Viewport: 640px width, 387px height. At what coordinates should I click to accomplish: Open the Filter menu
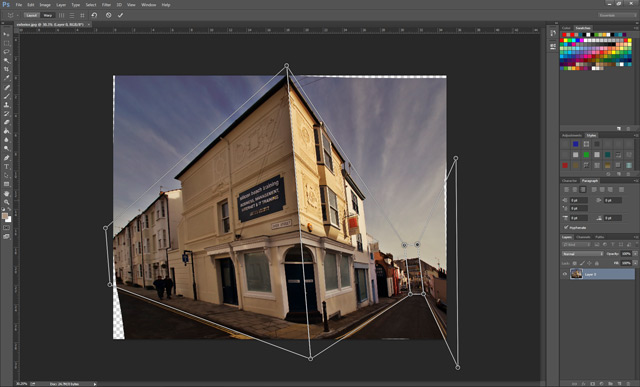point(106,5)
